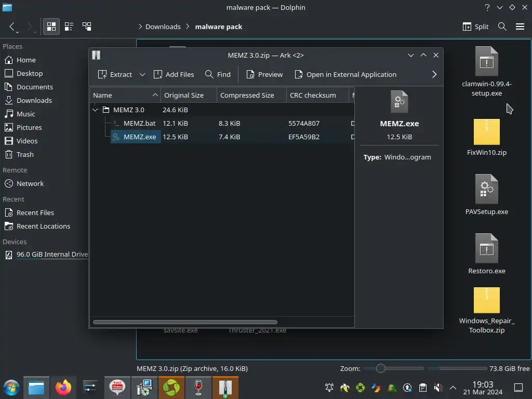The width and height of the screenshot is (532, 399).
Task: Switch to Ark in the taskbar
Action: coord(225,388)
